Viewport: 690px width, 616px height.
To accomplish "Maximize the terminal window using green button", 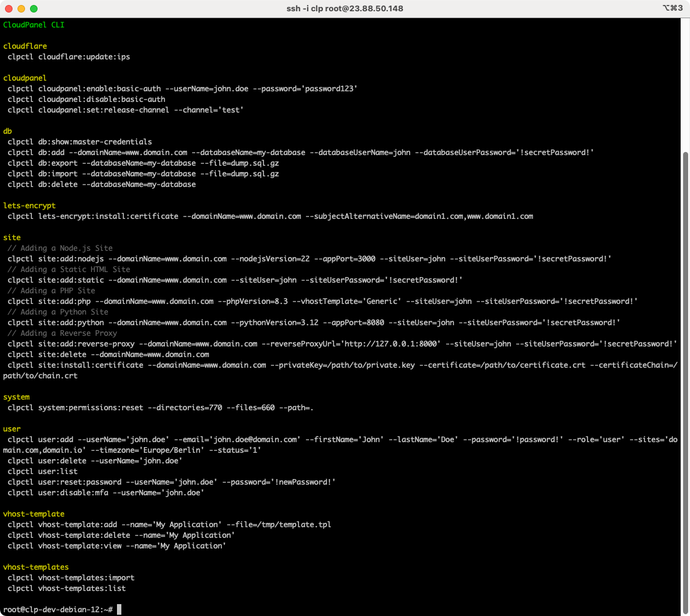I will click(x=33, y=9).
